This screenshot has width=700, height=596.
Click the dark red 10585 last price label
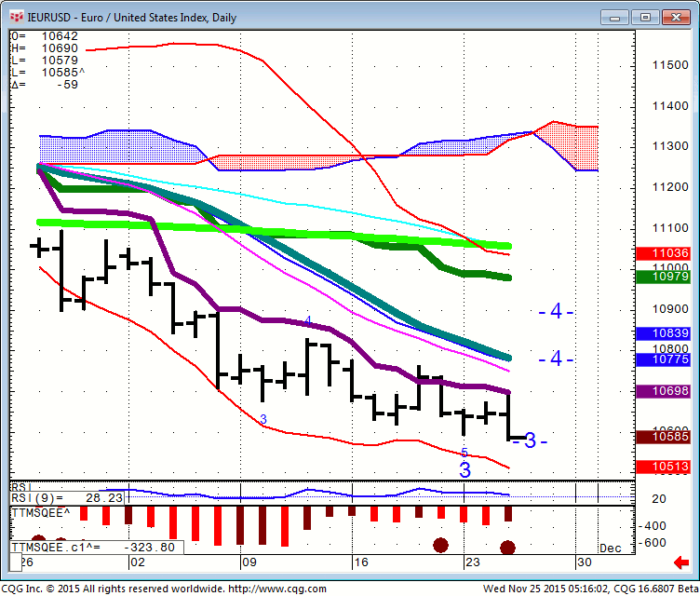pyautogui.click(x=663, y=437)
